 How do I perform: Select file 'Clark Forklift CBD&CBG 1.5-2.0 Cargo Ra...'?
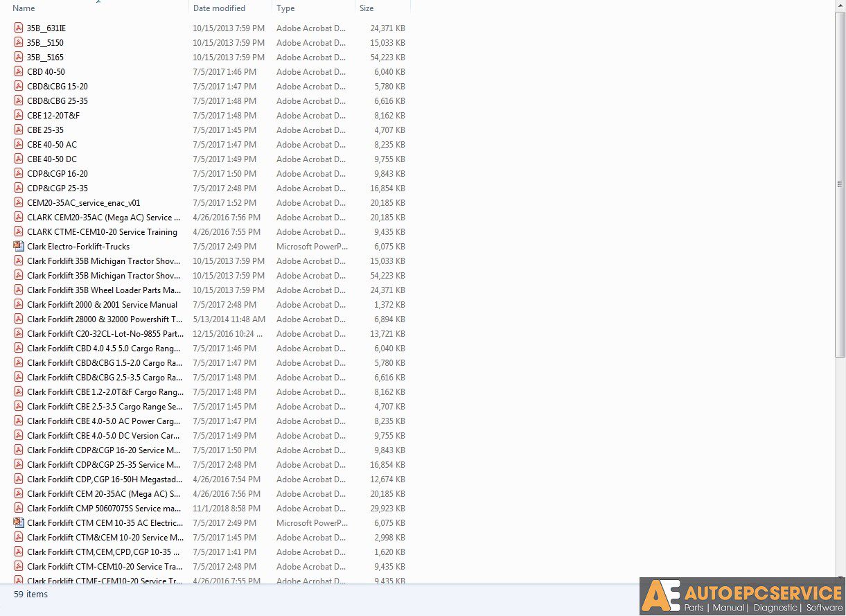click(x=105, y=363)
